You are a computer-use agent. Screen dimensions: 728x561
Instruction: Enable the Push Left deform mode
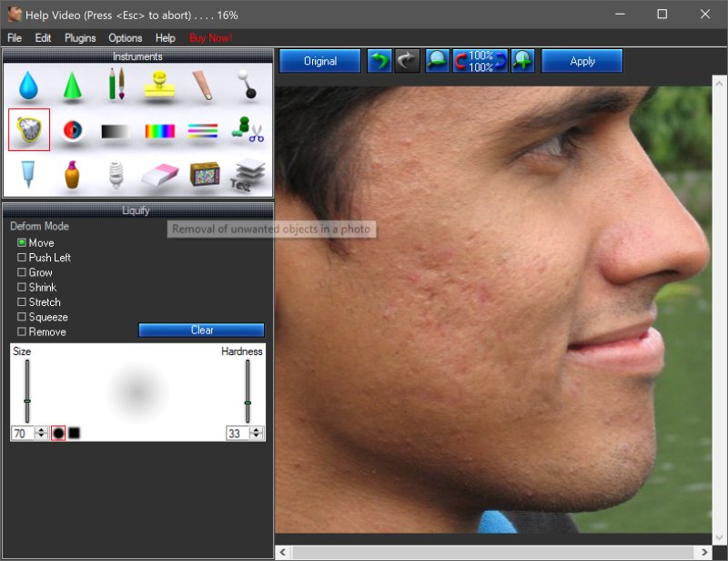44,258
